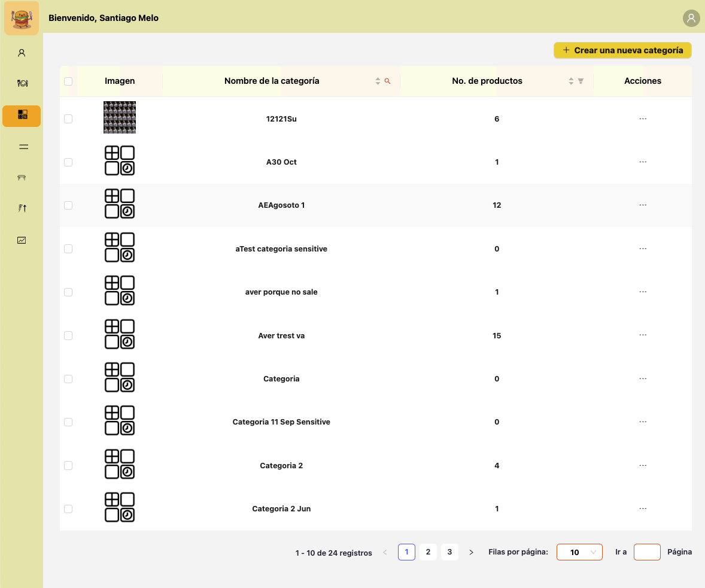Open the tables icon in sidebar
This screenshot has height=588, width=705.
click(22, 178)
